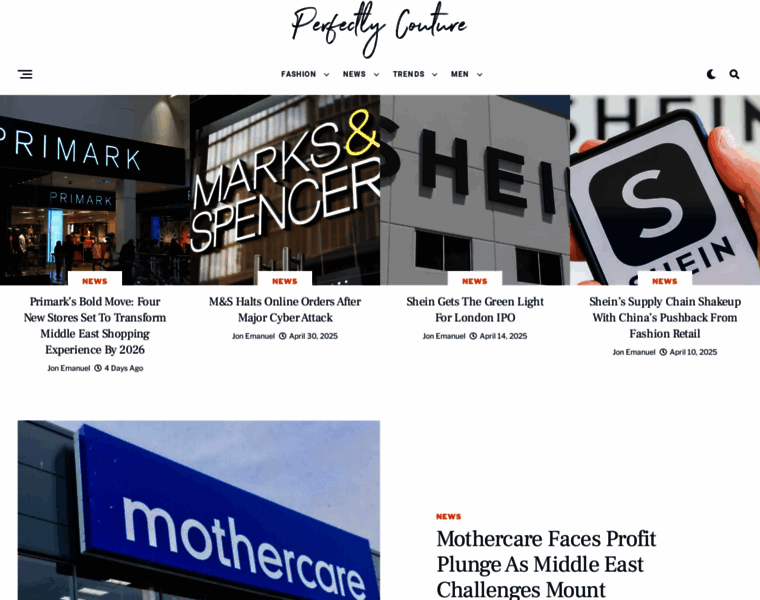760x600 pixels.
Task: Expand the Men menu chevron
Action: [x=479, y=75]
